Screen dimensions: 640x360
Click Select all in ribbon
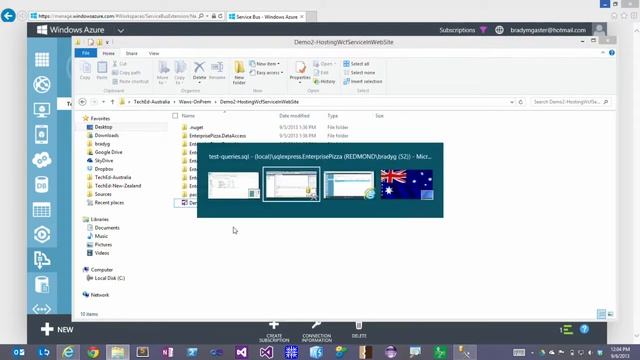tap(356, 64)
